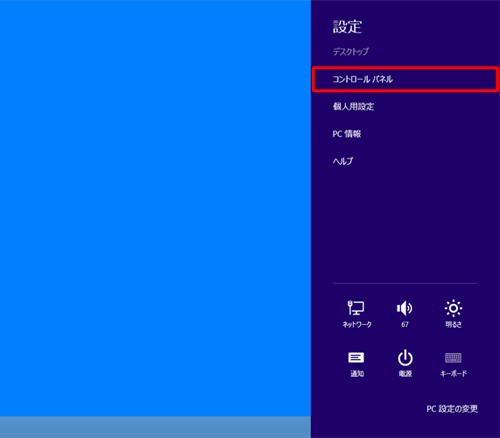The image size is (500, 438).
Task: Select the 明るさ brightness label
Action: [x=454, y=324]
